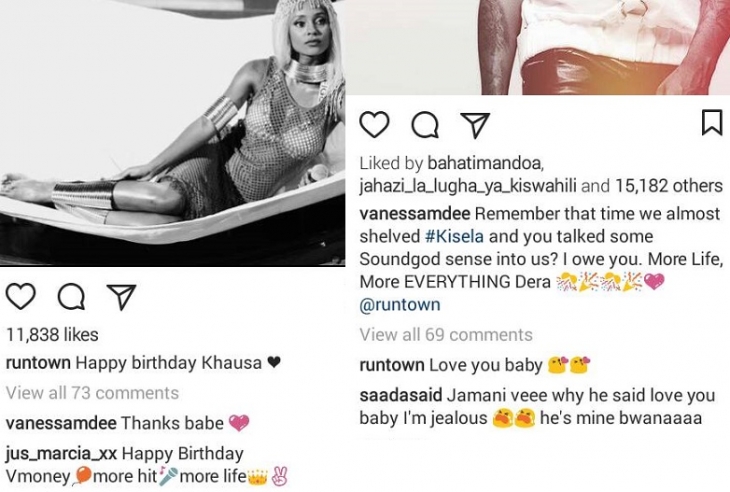Open the black and white boat photo
This screenshot has width=730, height=492.
tap(172, 133)
